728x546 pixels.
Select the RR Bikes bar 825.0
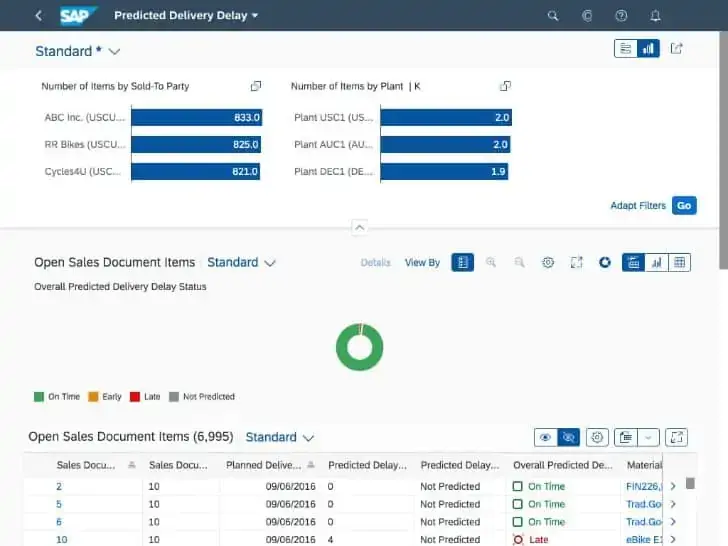196,144
